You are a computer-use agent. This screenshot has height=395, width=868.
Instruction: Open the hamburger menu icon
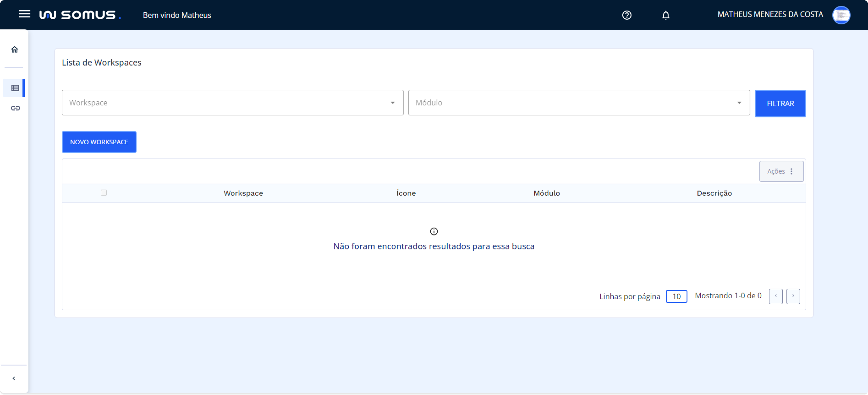[x=25, y=14]
